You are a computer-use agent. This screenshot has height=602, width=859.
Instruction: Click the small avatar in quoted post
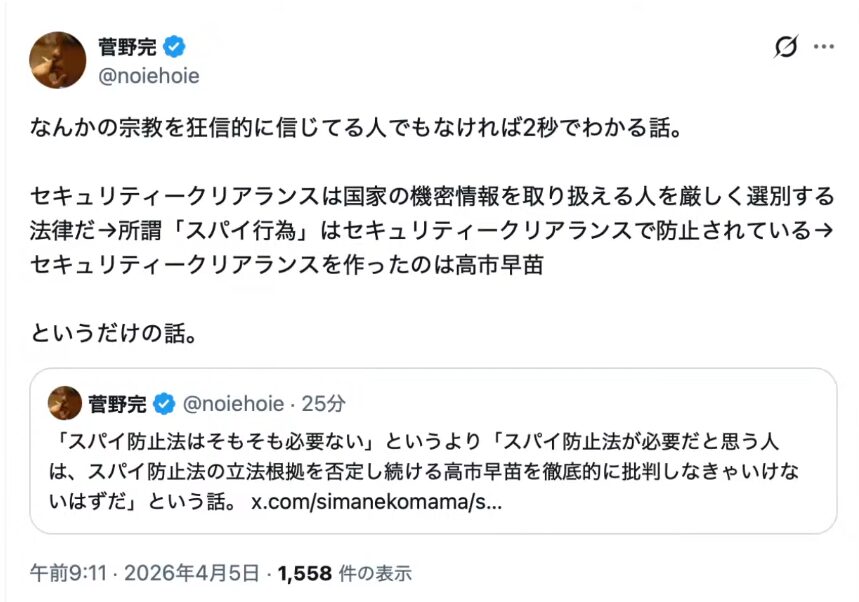coord(65,403)
